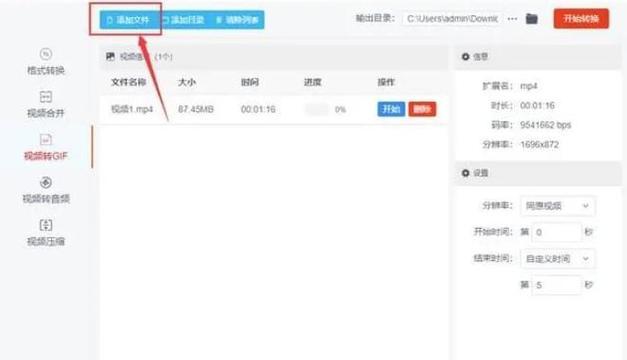Viewport: 627px width, 360px height.
Task: Click the 操作 column header
Action: [386, 82]
